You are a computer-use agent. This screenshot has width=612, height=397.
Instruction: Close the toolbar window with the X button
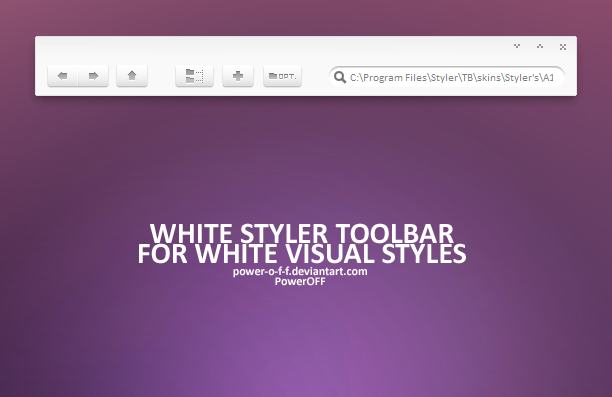563,47
